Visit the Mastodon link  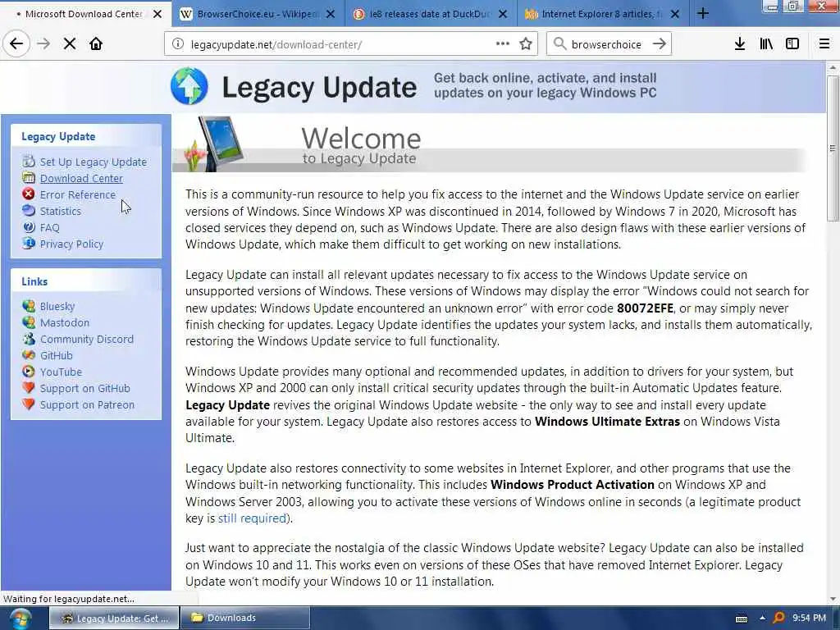[65, 322]
